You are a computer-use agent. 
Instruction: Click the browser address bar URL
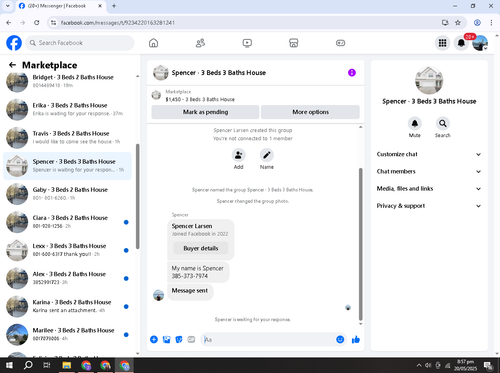[x=117, y=23]
